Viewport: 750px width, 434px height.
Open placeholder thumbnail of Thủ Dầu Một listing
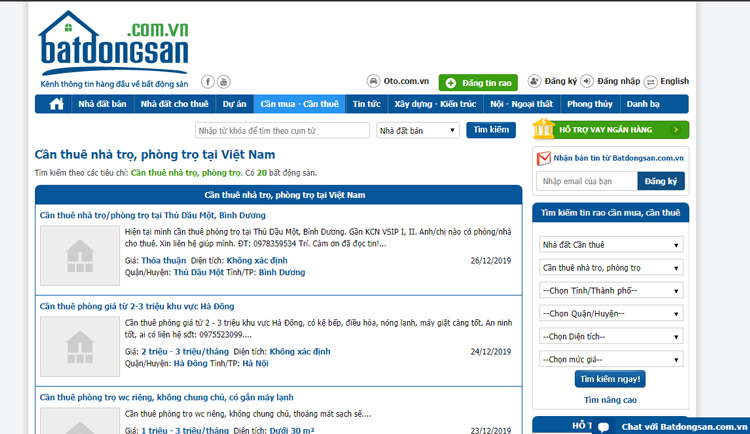[x=80, y=256]
